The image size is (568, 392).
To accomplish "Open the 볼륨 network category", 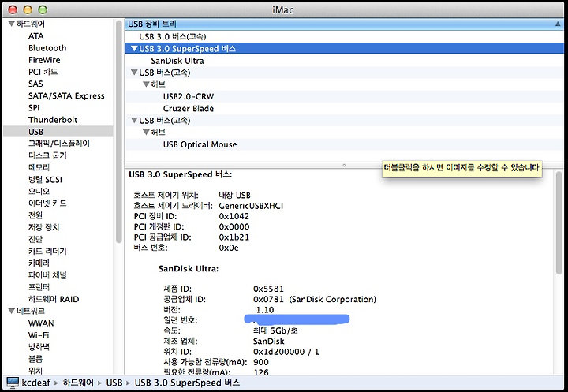I will pos(35,359).
